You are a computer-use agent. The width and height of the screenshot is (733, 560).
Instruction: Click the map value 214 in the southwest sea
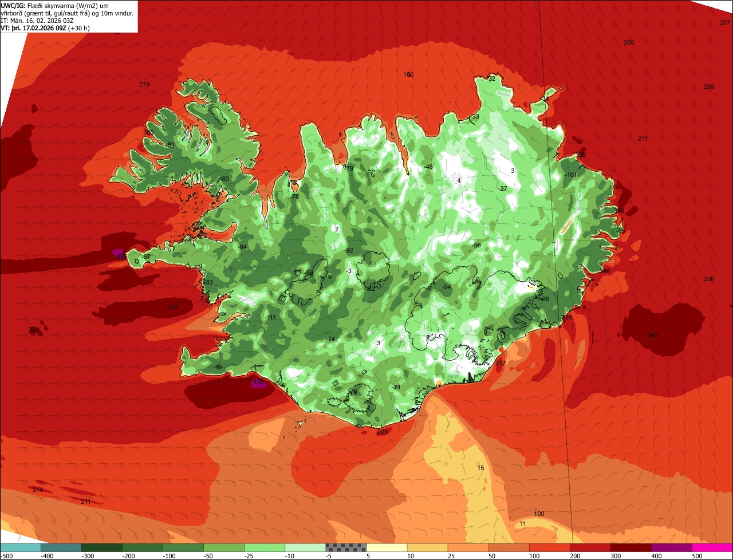click(38, 490)
